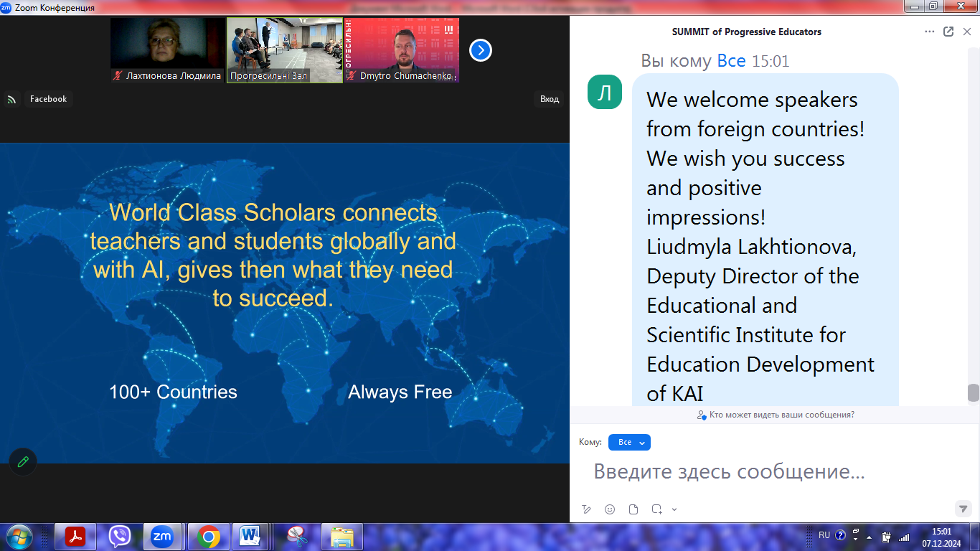Click the Facebook streaming label

click(x=48, y=100)
